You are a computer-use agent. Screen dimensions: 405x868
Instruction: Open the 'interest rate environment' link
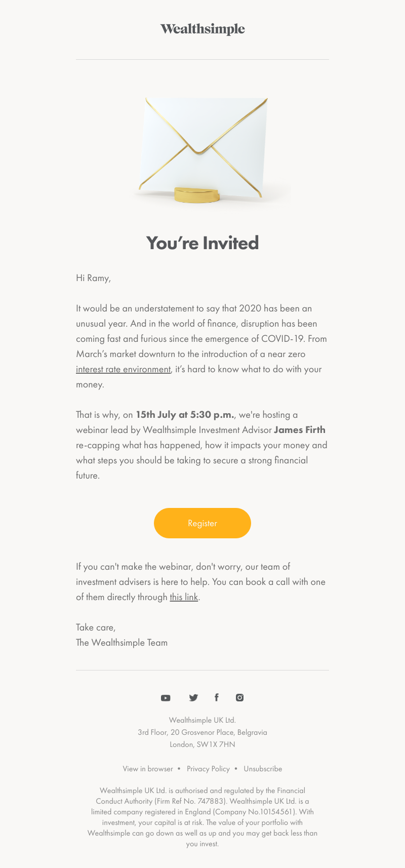click(124, 369)
